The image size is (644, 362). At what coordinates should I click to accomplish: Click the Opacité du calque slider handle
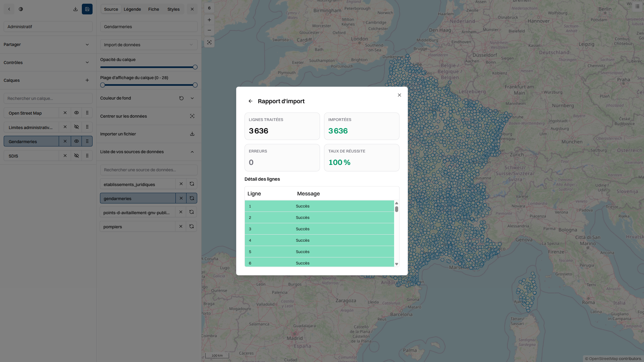pyautogui.click(x=195, y=67)
